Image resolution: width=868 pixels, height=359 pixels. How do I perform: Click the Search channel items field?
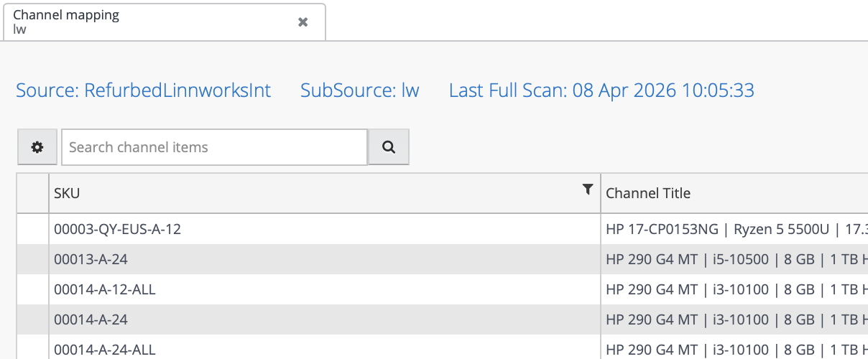click(x=214, y=147)
